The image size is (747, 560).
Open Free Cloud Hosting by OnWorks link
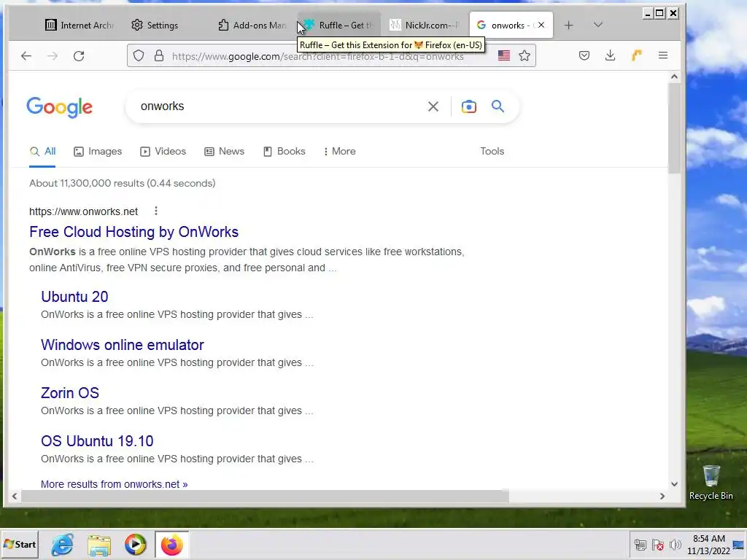134,232
